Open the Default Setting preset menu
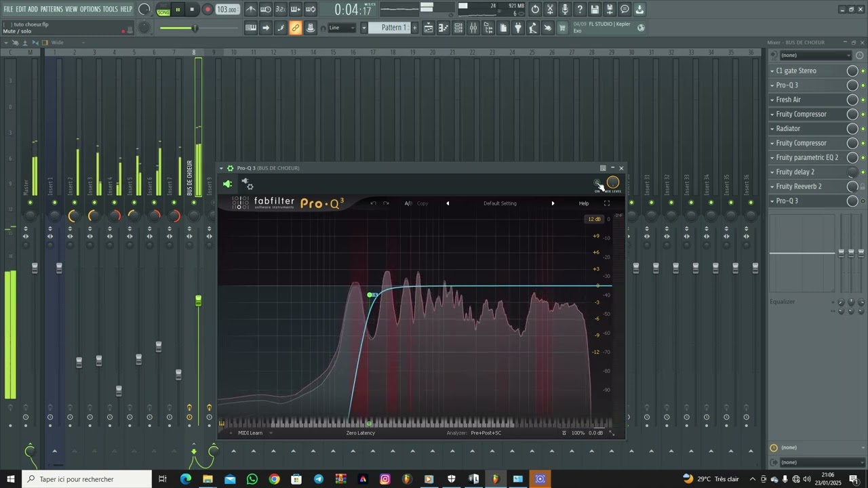 [x=500, y=203]
